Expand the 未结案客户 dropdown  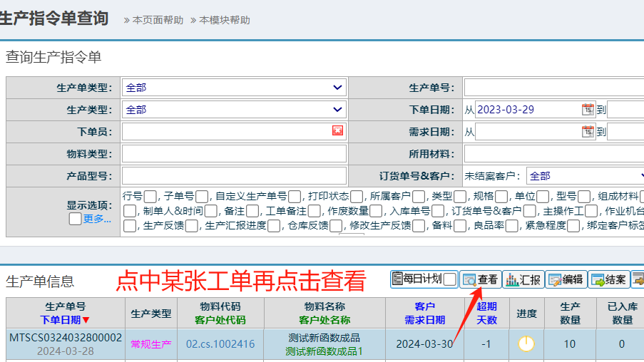[585, 176]
